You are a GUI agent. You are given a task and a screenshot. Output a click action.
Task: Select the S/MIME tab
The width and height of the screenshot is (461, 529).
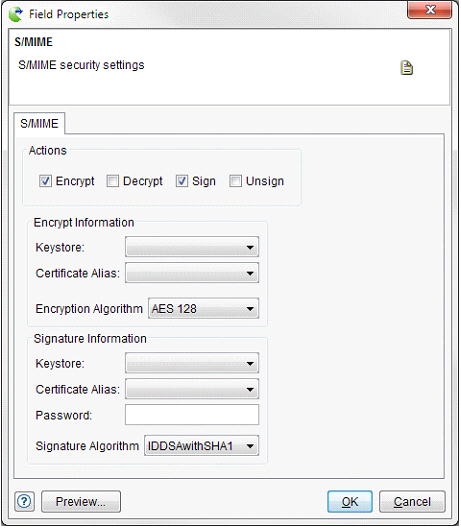pyautogui.click(x=39, y=123)
